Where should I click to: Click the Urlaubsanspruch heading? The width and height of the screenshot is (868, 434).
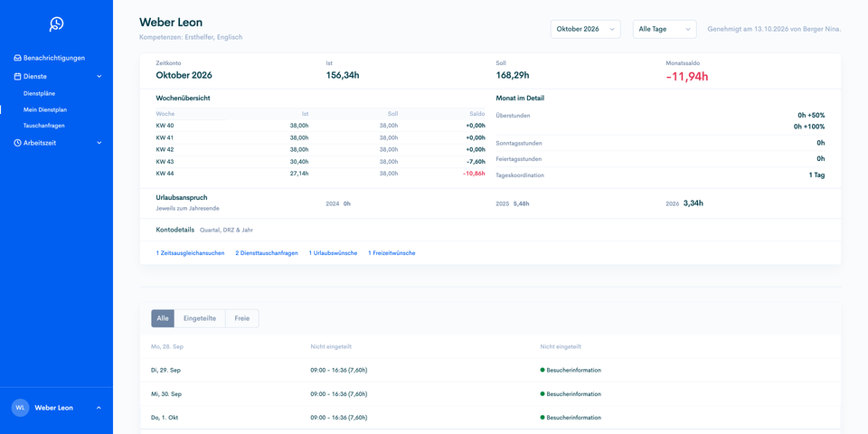tap(182, 197)
